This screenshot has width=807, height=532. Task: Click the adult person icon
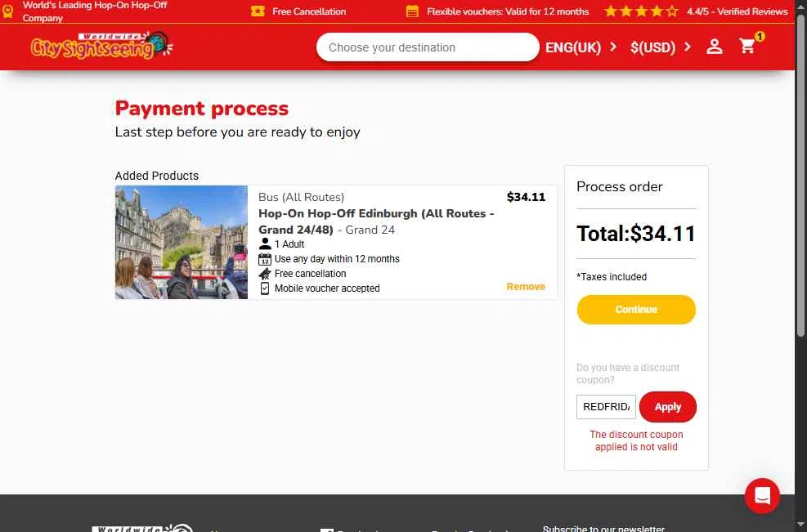pyautogui.click(x=265, y=244)
